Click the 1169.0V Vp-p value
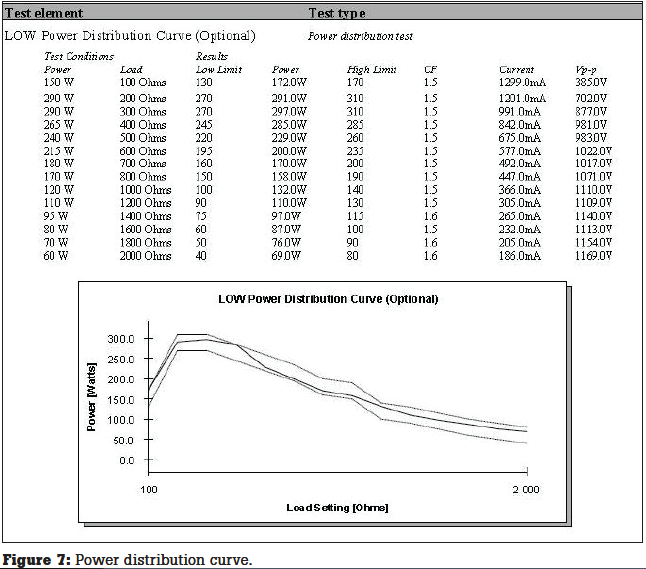This screenshot has height=569, width=646. click(x=591, y=256)
